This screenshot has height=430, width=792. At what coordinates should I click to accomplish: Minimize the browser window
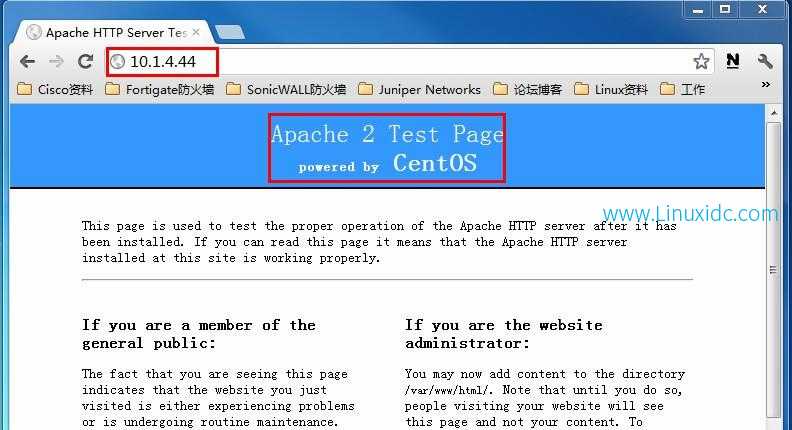[x=698, y=10]
